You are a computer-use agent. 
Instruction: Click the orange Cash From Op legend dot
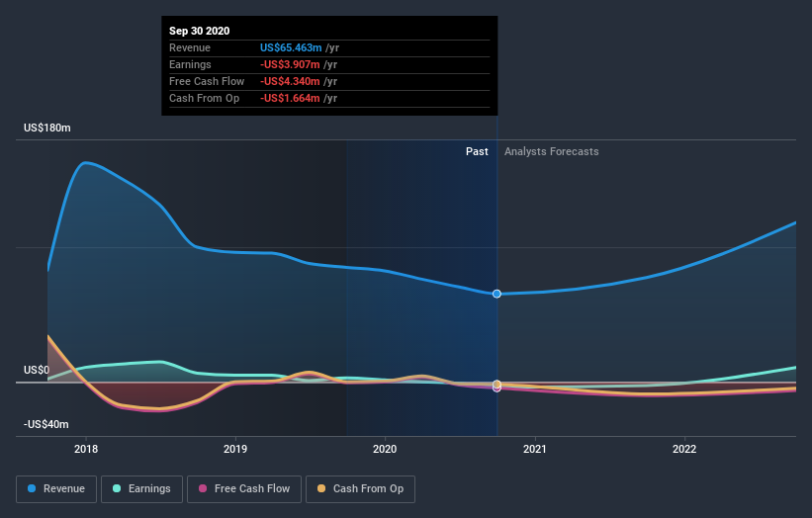[x=321, y=488]
